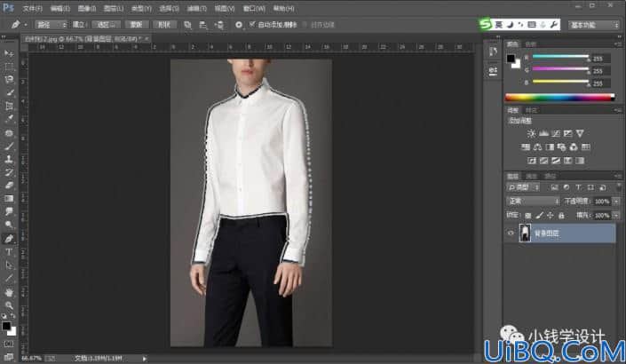Viewport: 626px width, 364px height.
Task: Open the Color panel flyout menu
Action: click(618, 44)
